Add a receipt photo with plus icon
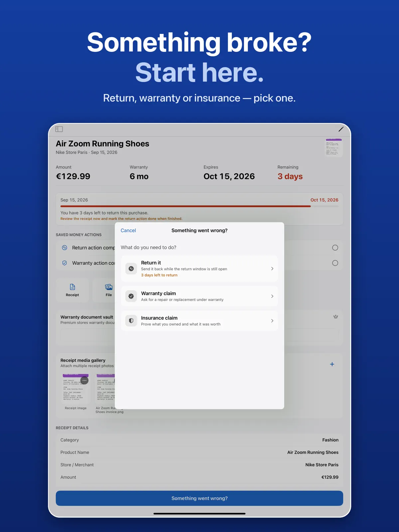Viewport: 399px width, 532px height. pos(332,364)
